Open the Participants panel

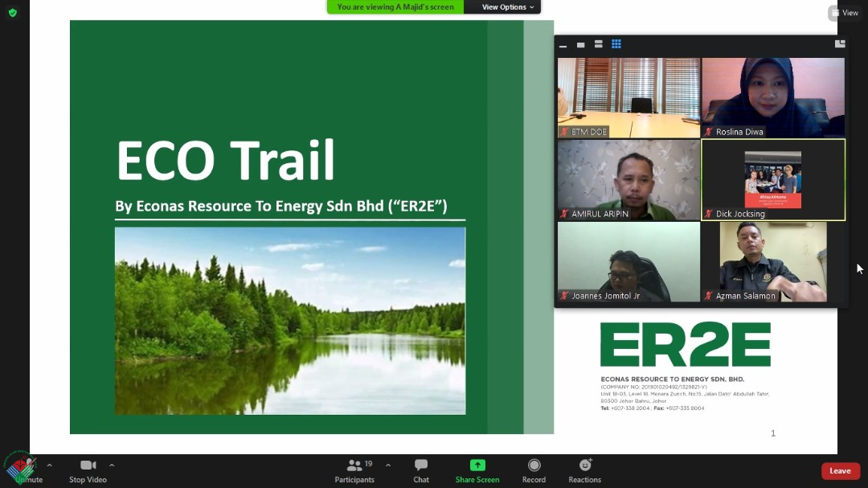pos(355,471)
